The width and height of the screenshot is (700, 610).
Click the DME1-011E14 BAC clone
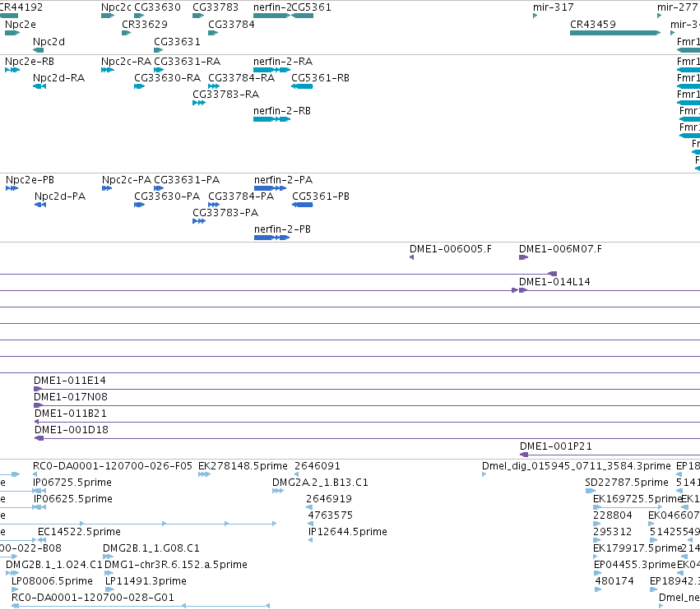click(367, 389)
